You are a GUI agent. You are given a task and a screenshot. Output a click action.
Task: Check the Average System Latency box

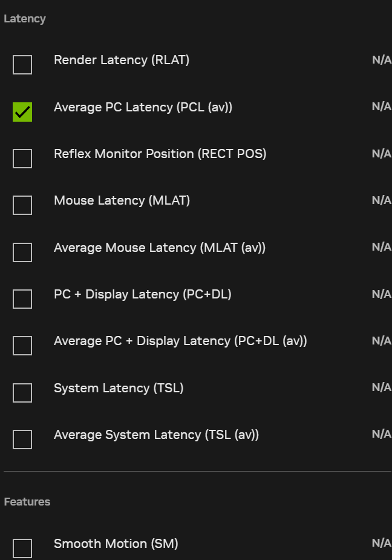tap(22, 440)
